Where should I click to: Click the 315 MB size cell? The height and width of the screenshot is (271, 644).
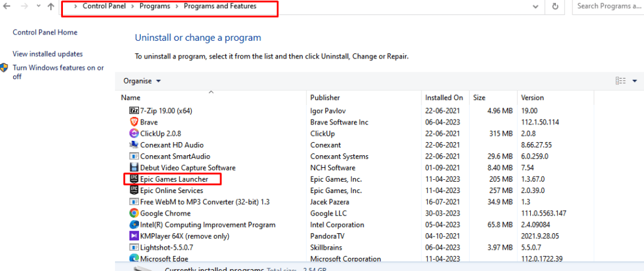tap(500, 133)
